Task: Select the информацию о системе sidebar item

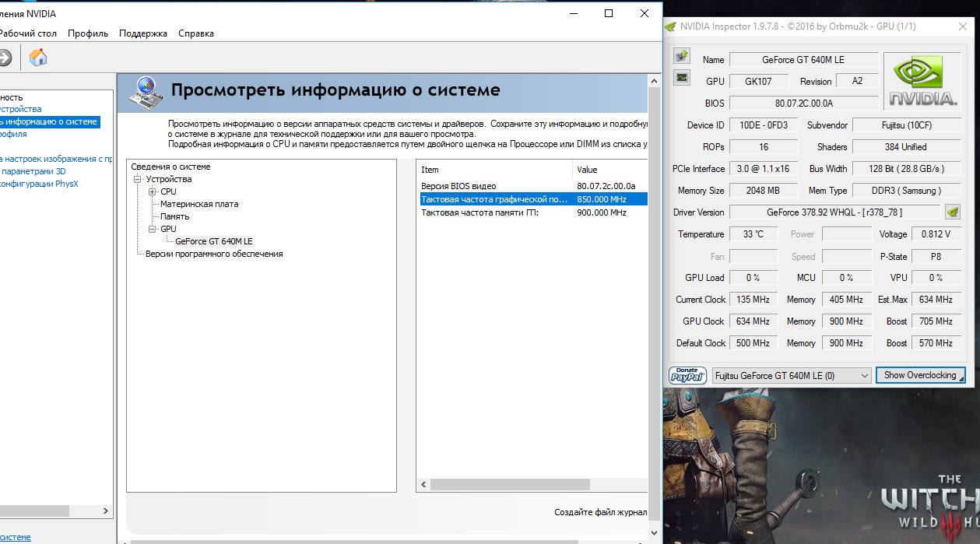Action: (x=50, y=121)
